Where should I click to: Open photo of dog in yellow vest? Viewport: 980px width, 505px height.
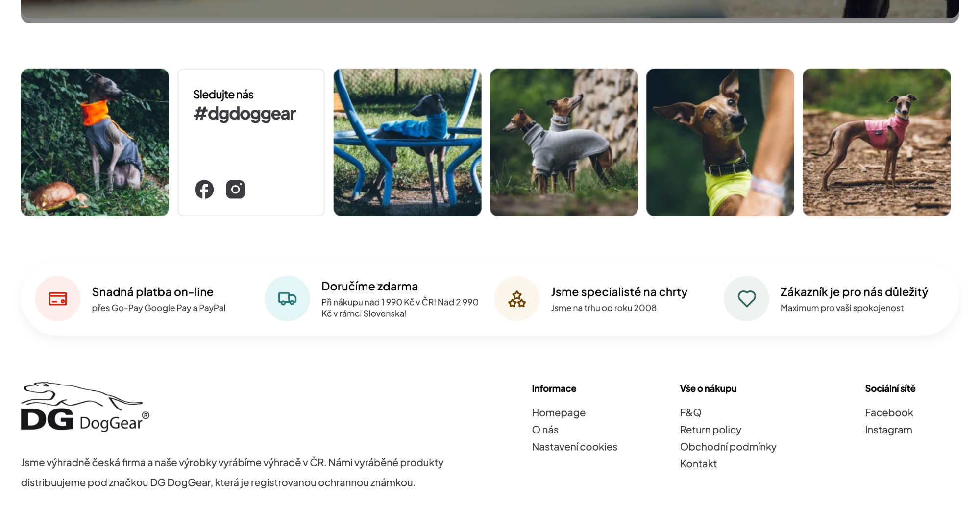[720, 142]
